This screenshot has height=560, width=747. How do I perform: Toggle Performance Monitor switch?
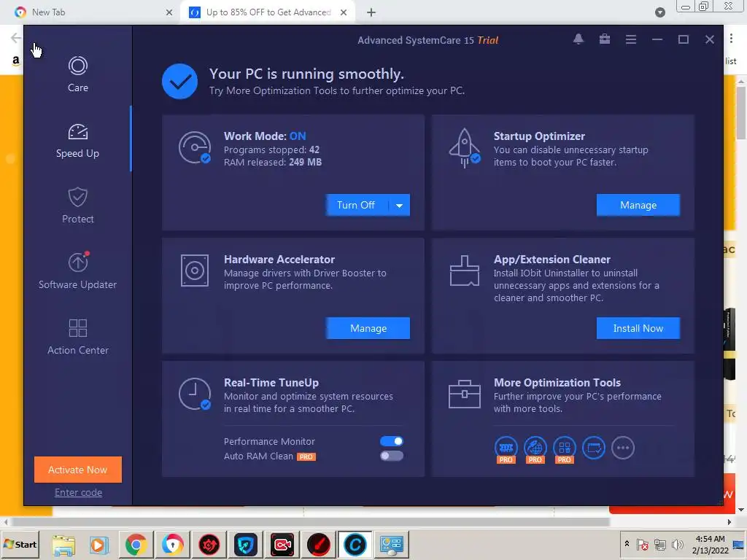coord(392,441)
